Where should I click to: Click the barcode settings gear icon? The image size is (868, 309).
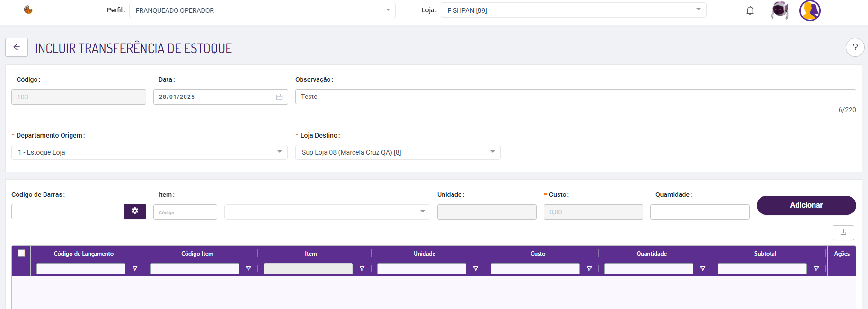point(135,211)
